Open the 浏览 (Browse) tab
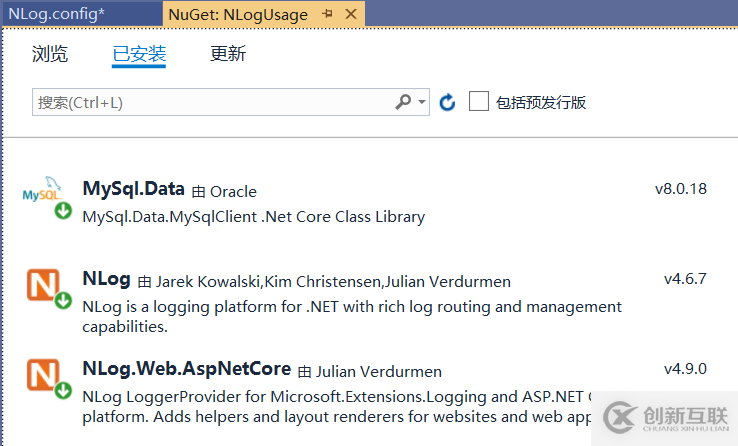The image size is (738, 446). tap(50, 54)
